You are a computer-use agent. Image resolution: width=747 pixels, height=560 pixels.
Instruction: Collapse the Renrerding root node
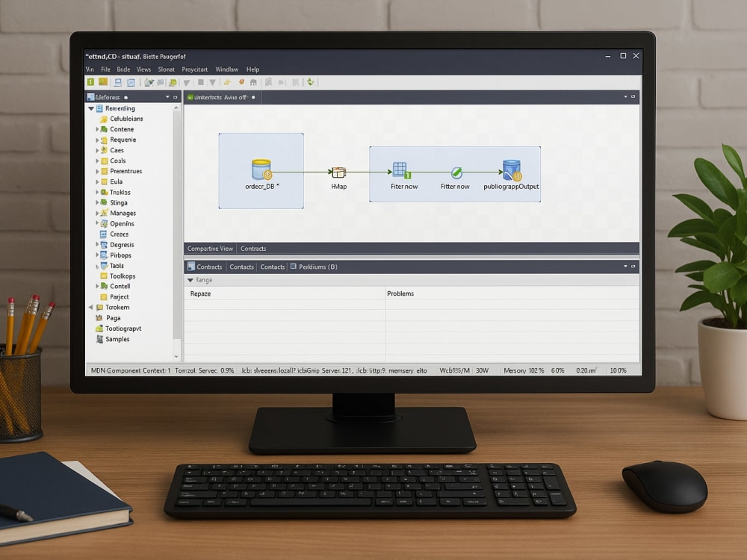[x=91, y=108]
